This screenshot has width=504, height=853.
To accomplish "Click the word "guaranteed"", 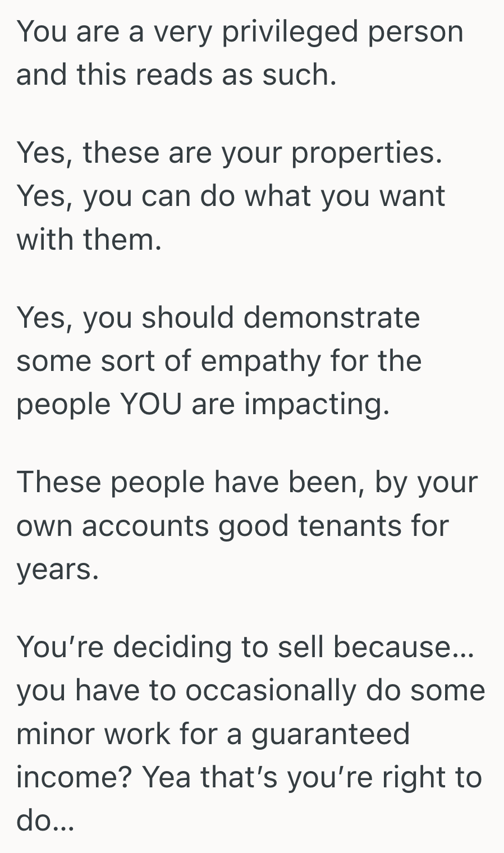I will coord(331,734).
